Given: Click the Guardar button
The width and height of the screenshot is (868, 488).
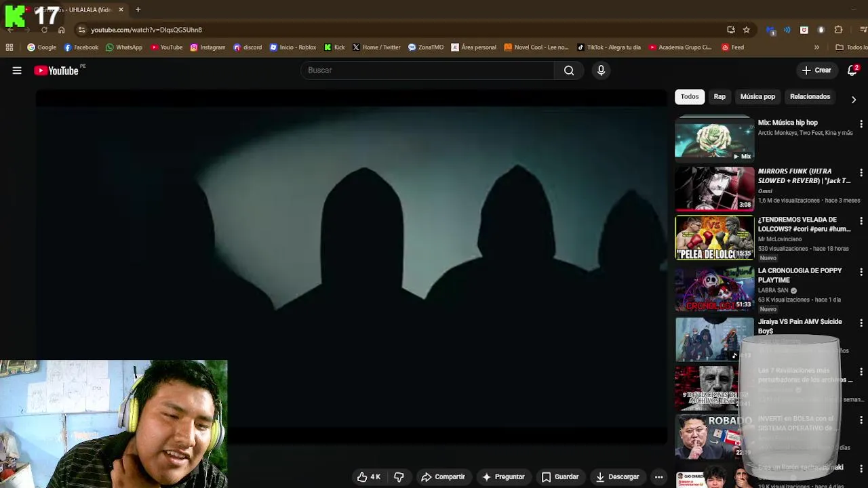Looking at the screenshot, I should coord(560,477).
